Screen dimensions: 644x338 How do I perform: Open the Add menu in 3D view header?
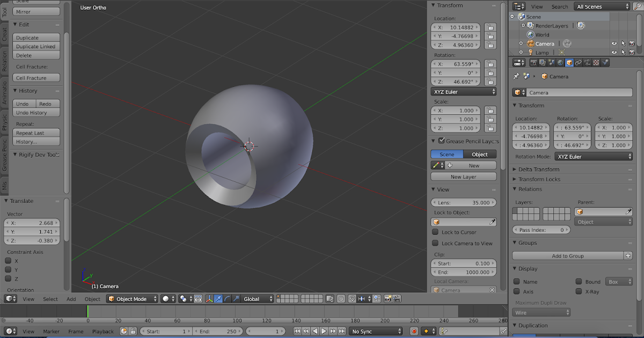71,299
